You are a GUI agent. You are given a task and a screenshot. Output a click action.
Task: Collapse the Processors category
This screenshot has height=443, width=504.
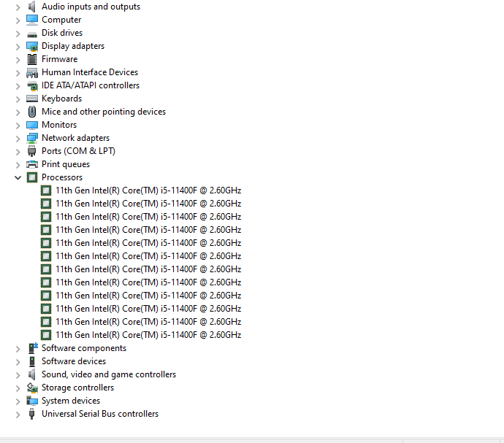coord(18,177)
